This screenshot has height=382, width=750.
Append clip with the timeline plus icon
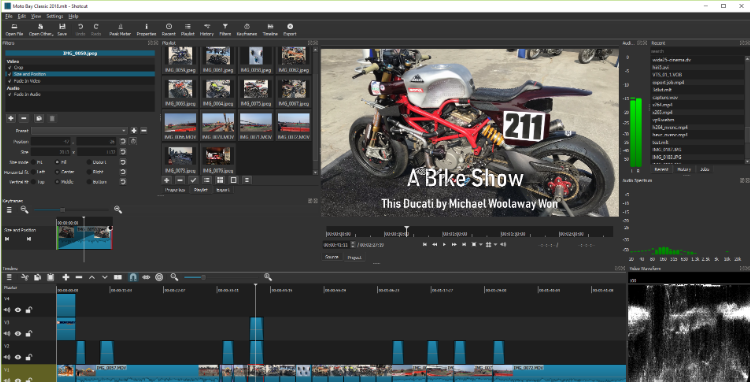pyautogui.click(x=66, y=277)
